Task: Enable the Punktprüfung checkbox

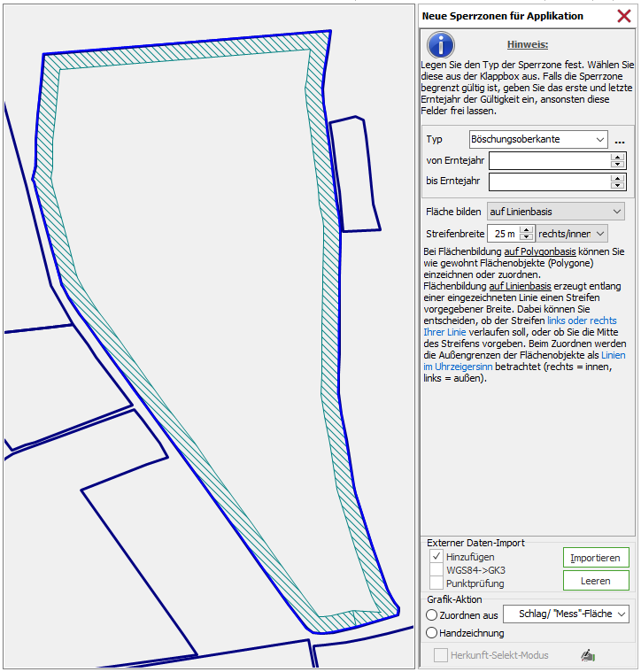Action: click(436, 583)
